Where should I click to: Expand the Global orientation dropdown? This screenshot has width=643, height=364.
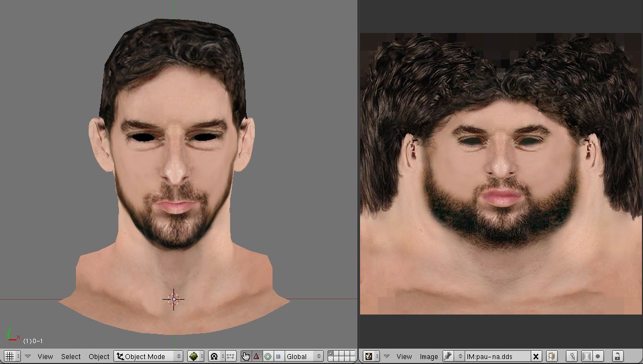[303, 356]
